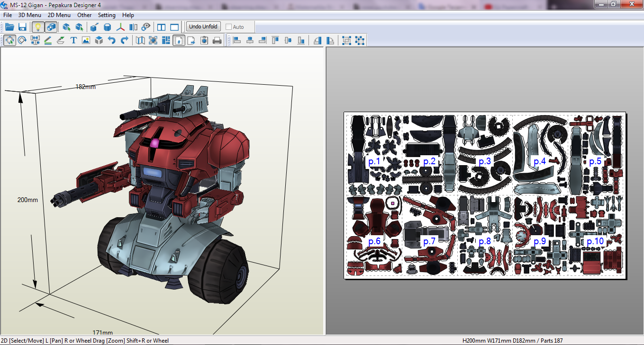Open the Setting menu
The height and width of the screenshot is (345, 644).
click(x=107, y=15)
